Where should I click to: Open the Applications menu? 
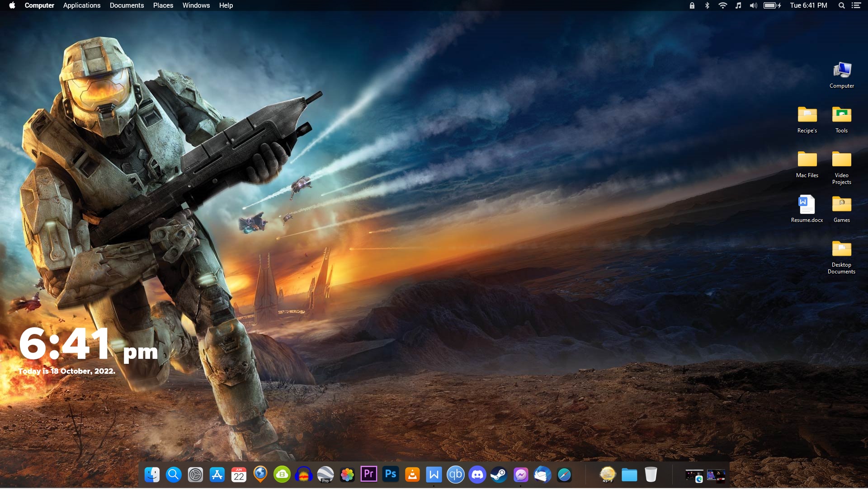(82, 5)
